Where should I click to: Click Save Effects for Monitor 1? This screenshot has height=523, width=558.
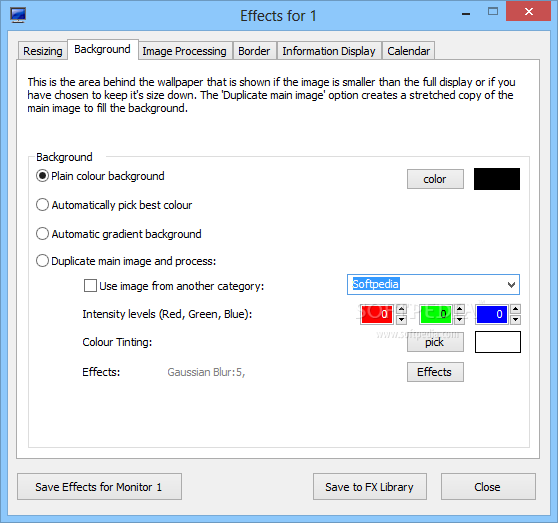(99, 487)
